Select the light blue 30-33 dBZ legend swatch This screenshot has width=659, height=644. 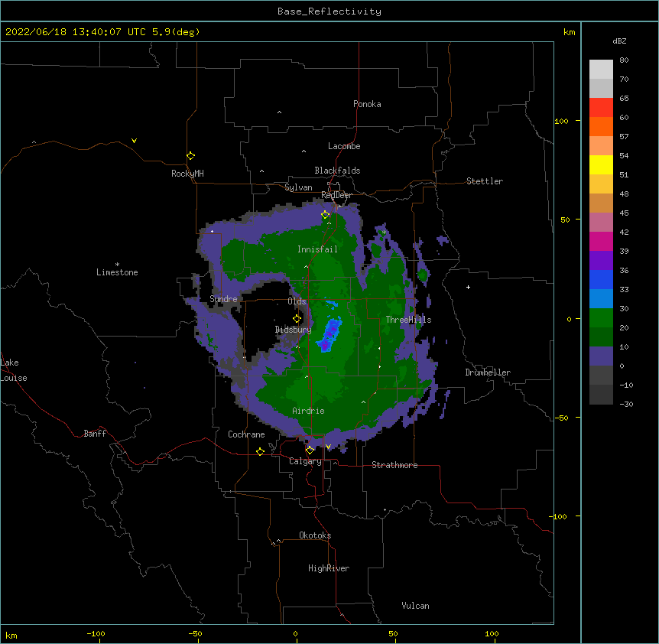[x=601, y=299]
